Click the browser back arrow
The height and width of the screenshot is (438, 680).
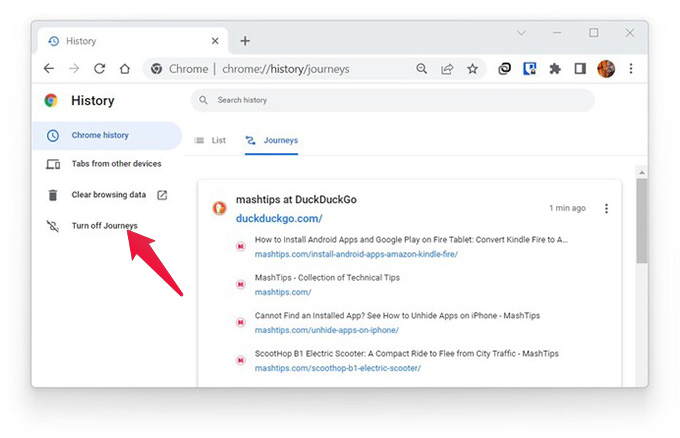[49, 69]
